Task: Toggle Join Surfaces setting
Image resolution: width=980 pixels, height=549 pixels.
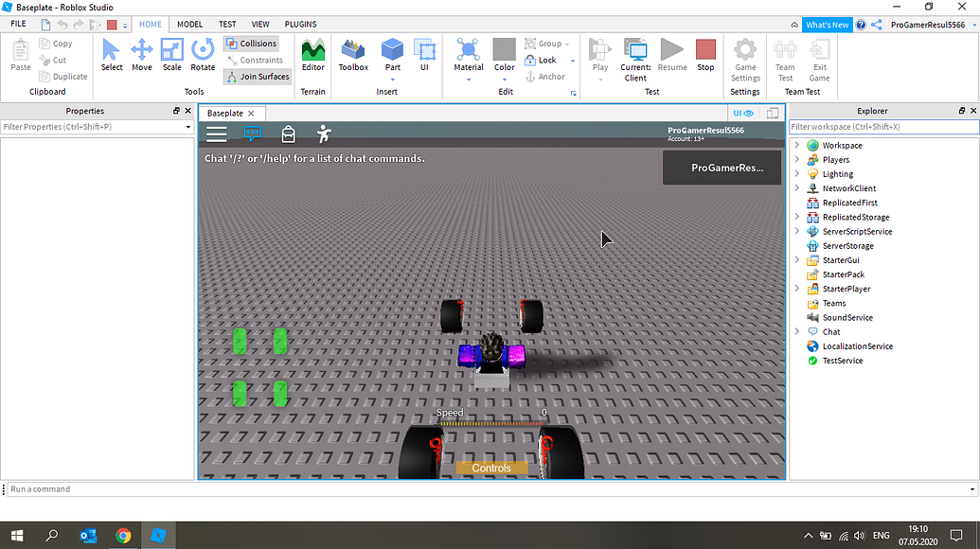Action: click(x=258, y=77)
